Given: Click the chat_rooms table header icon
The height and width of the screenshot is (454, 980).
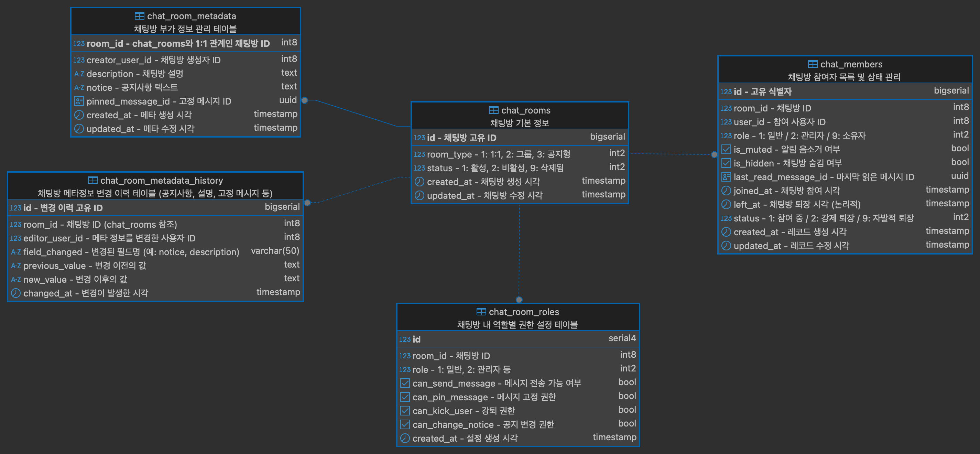Looking at the screenshot, I should pos(493,110).
